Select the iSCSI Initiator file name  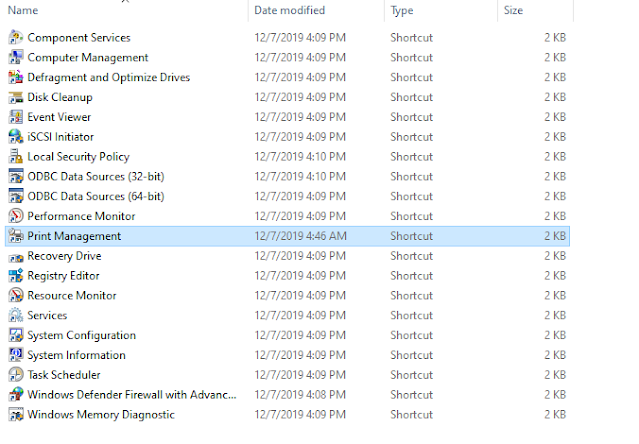click(x=60, y=137)
